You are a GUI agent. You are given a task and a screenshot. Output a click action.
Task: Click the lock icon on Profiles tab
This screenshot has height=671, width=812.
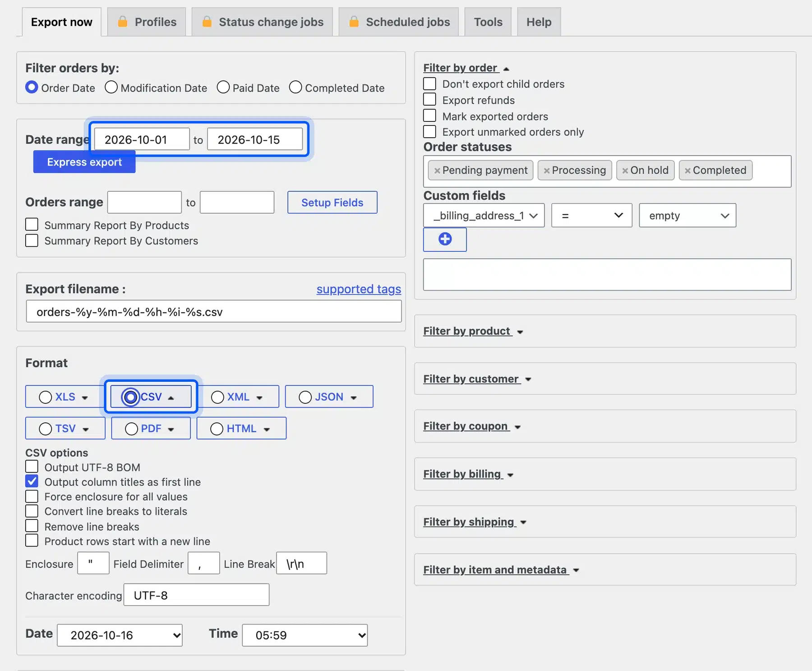tap(122, 22)
